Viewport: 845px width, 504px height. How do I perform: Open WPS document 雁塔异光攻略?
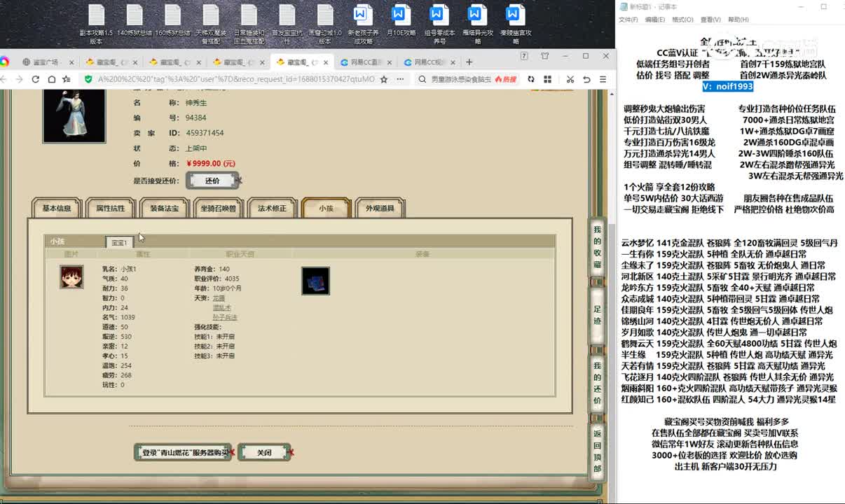pos(477,23)
